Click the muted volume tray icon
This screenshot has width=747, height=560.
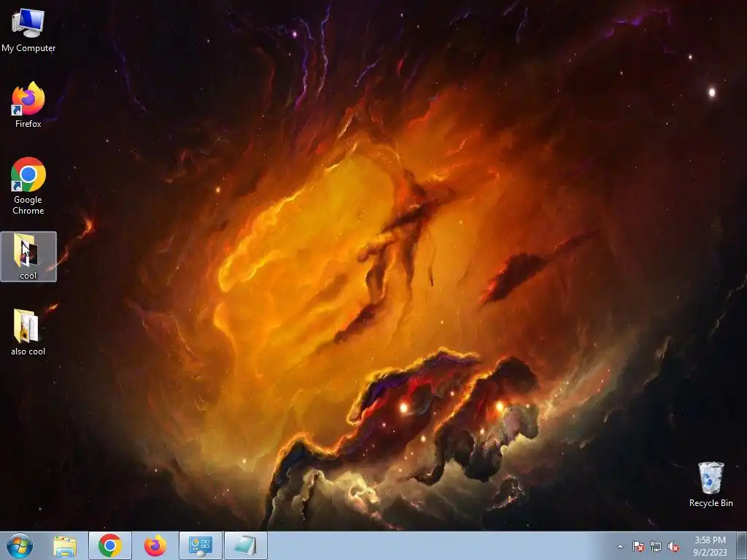673,547
